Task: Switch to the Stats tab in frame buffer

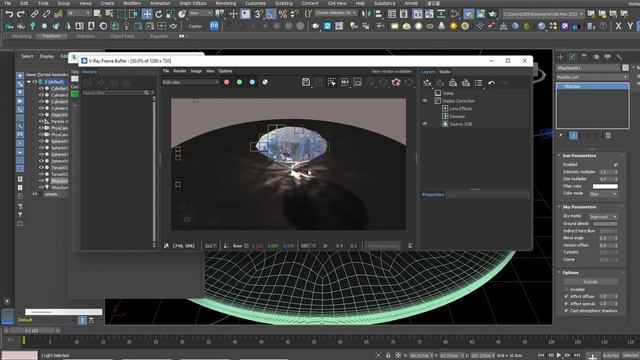Action: [x=444, y=72]
